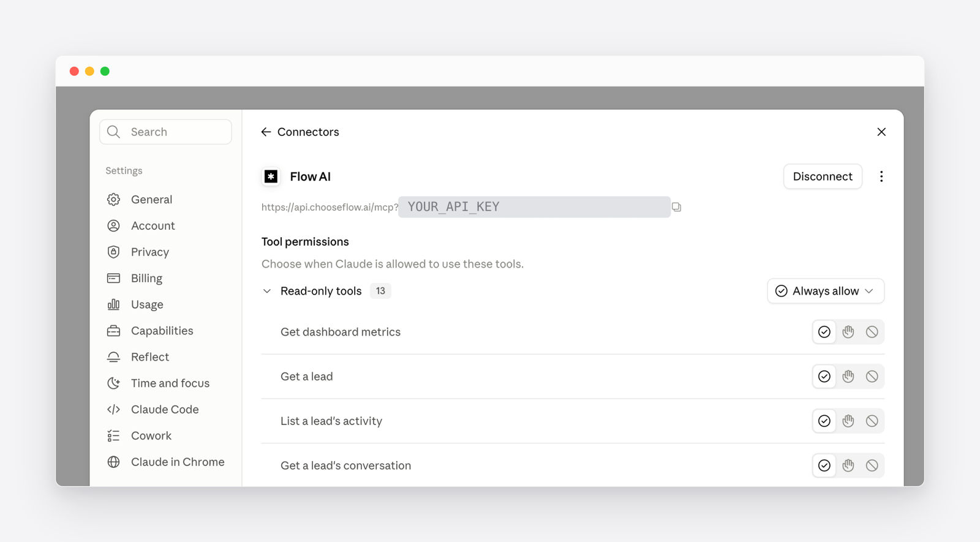This screenshot has height=542, width=980.
Task: Click the General gear icon
Action: (x=113, y=199)
